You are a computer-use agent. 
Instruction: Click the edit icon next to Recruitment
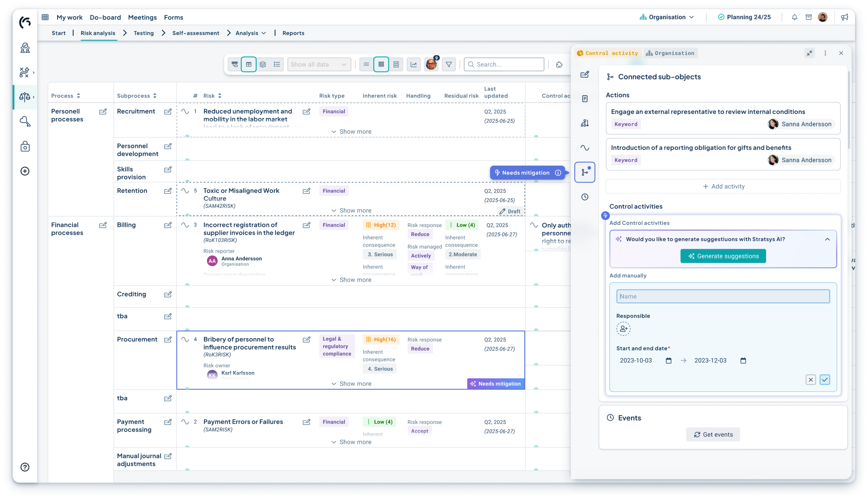pyautogui.click(x=168, y=112)
